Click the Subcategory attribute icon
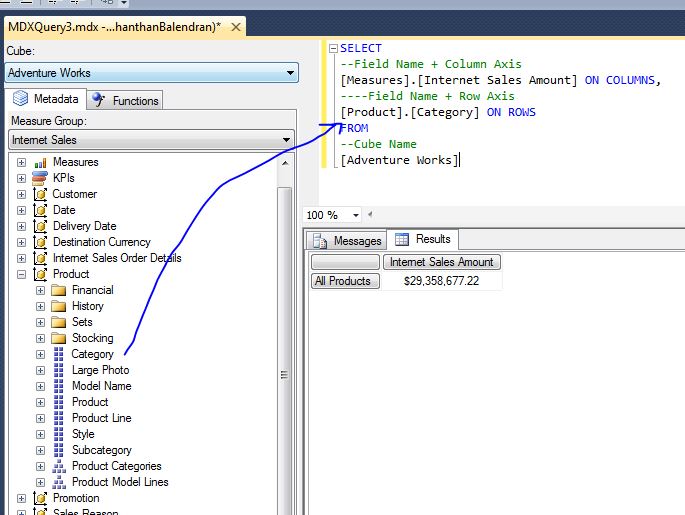Image resolution: width=685 pixels, height=515 pixels. coord(59,450)
